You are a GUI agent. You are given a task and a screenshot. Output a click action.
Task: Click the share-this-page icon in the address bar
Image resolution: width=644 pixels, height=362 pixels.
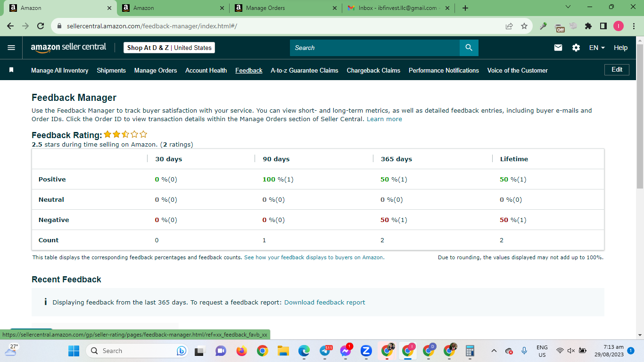pos(509,26)
